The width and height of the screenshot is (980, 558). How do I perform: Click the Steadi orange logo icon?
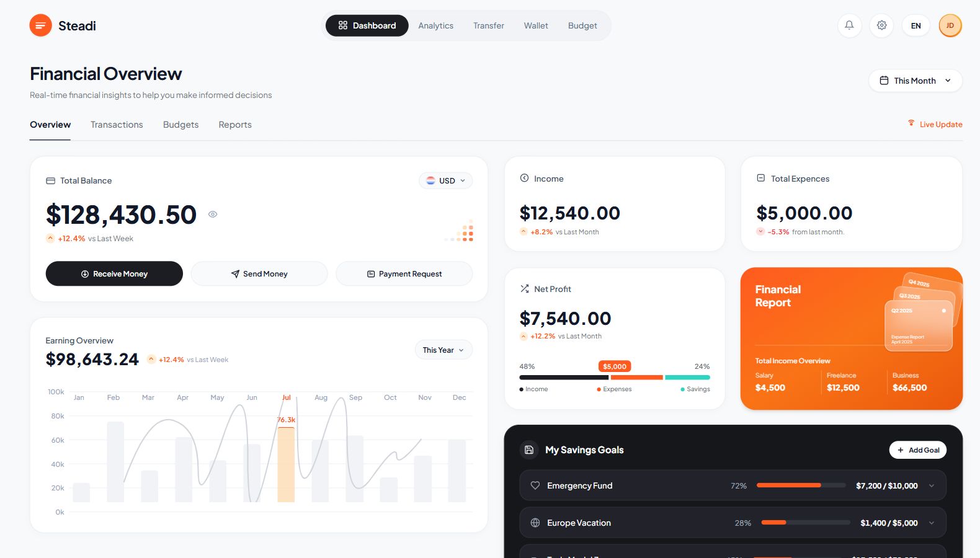(x=40, y=25)
